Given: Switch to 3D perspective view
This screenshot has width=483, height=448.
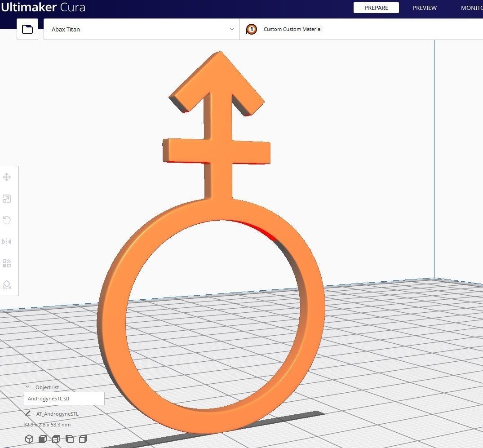Looking at the screenshot, I should click(x=29, y=439).
